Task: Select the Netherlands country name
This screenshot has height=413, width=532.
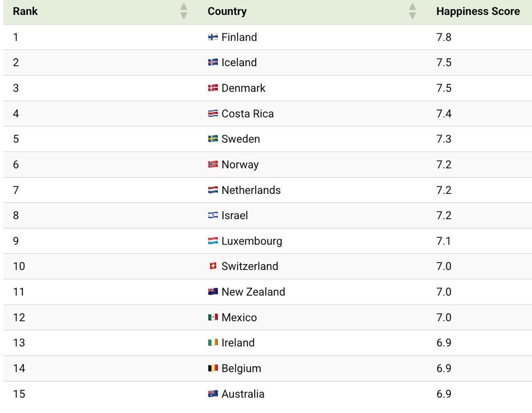Action: tap(251, 190)
